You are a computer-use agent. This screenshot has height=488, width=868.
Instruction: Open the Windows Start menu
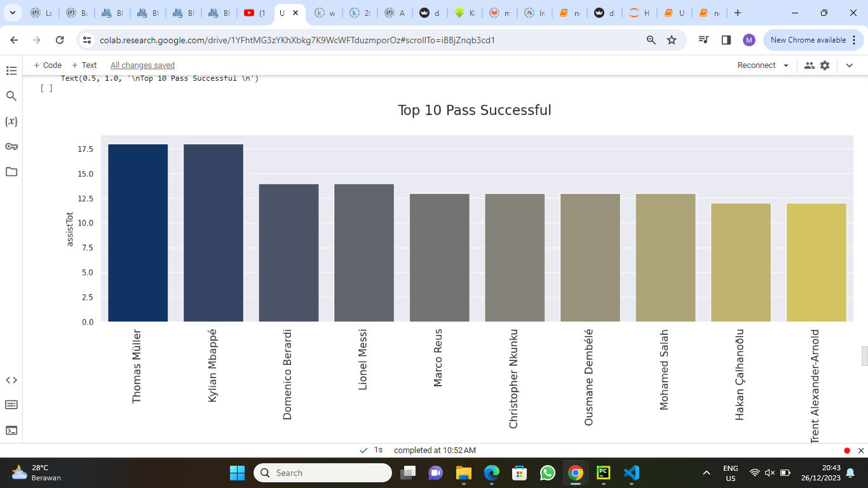(237, 473)
